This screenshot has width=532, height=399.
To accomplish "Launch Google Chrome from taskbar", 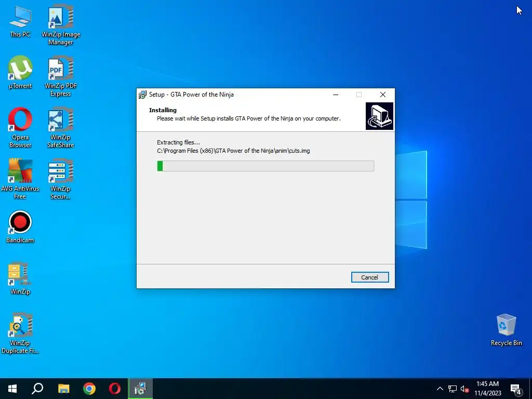I will click(x=89, y=389).
